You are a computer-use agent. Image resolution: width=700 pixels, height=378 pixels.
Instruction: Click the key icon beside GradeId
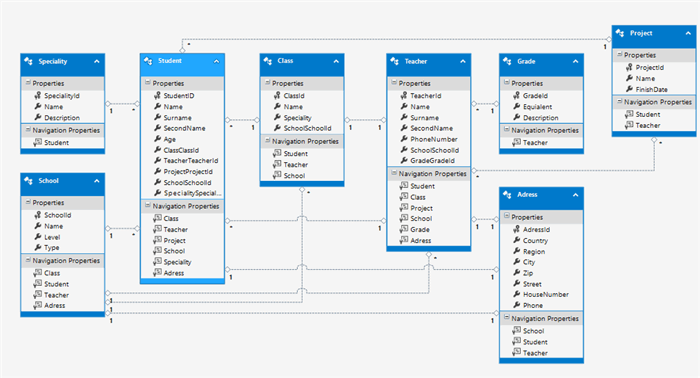click(x=517, y=96)
